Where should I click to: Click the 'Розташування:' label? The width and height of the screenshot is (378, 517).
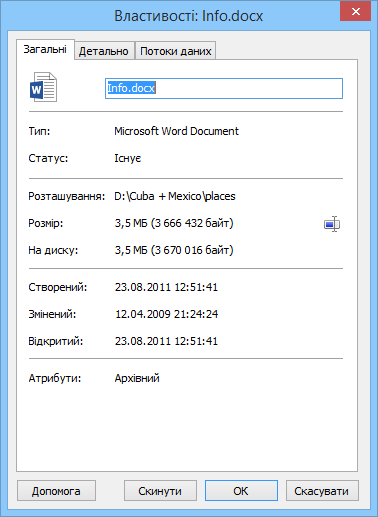(67, 196)
